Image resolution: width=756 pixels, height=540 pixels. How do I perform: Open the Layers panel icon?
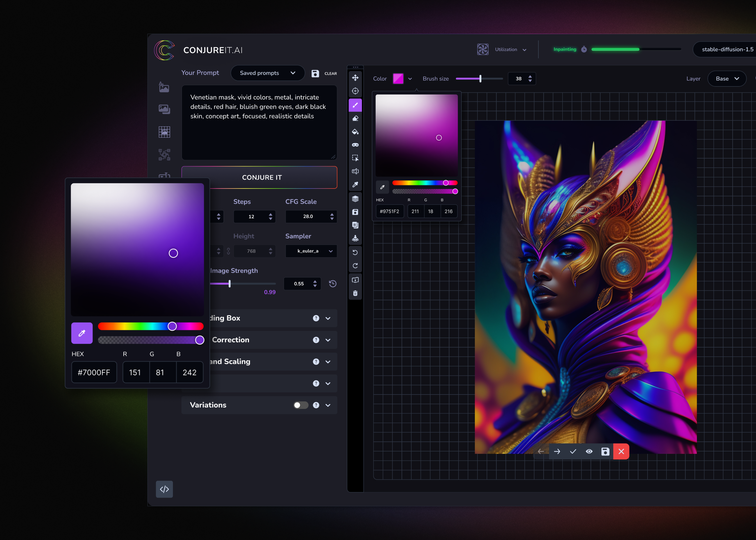[355, 199]
